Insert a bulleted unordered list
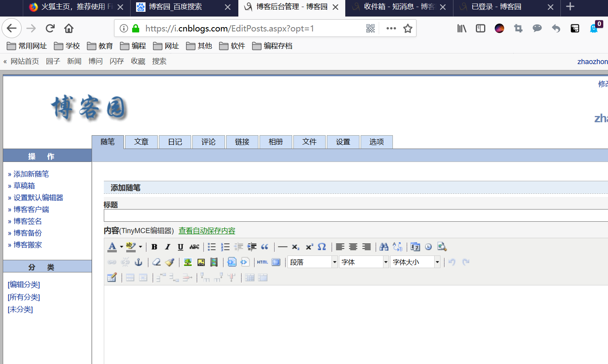 [x=212, y=247]
